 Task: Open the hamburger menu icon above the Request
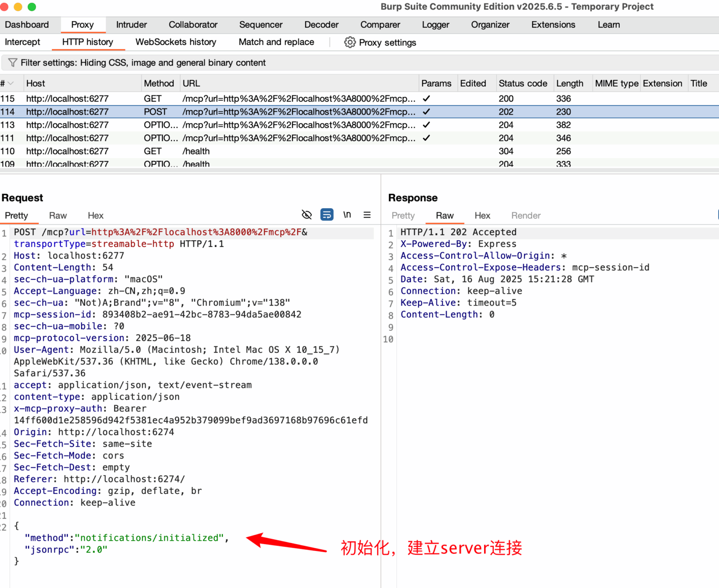(x=367, y=215)
